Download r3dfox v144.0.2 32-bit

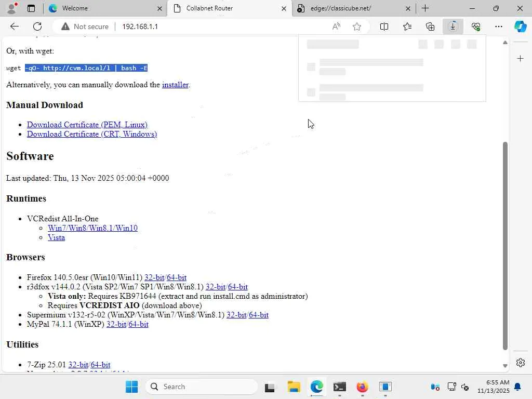point(216,287)
